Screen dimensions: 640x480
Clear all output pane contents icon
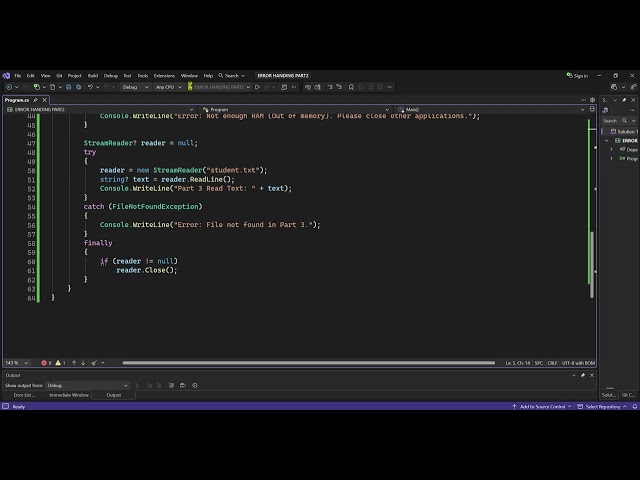pyautogui.click(x=171, y=385)
